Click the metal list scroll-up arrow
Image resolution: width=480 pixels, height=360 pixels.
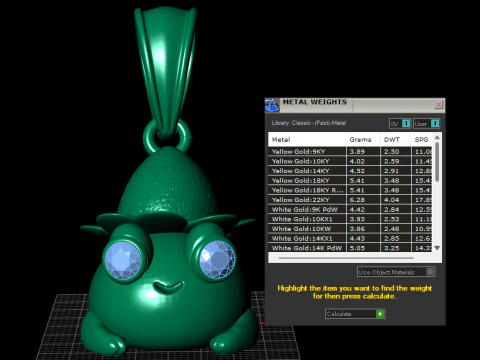[x=437, y=138]
